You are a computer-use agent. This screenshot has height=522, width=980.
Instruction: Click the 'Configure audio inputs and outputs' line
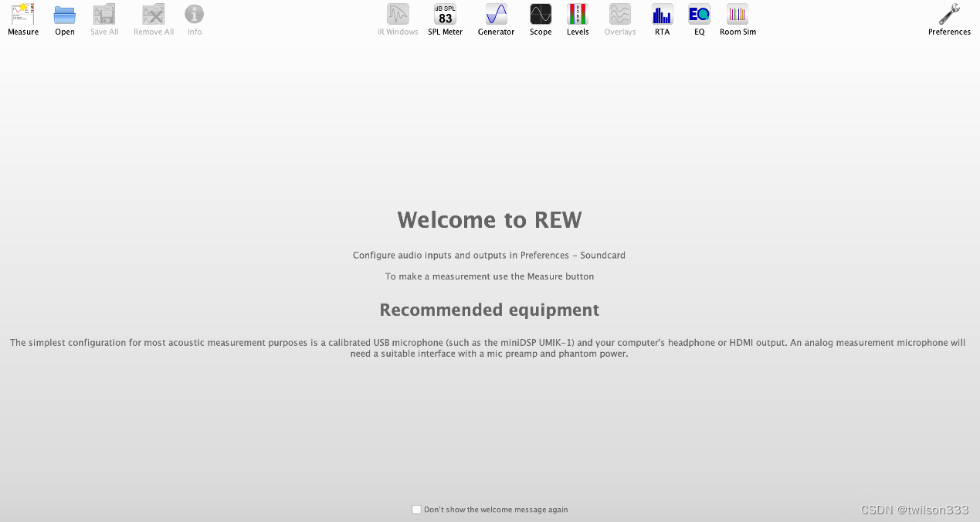[x=489, y=255]
